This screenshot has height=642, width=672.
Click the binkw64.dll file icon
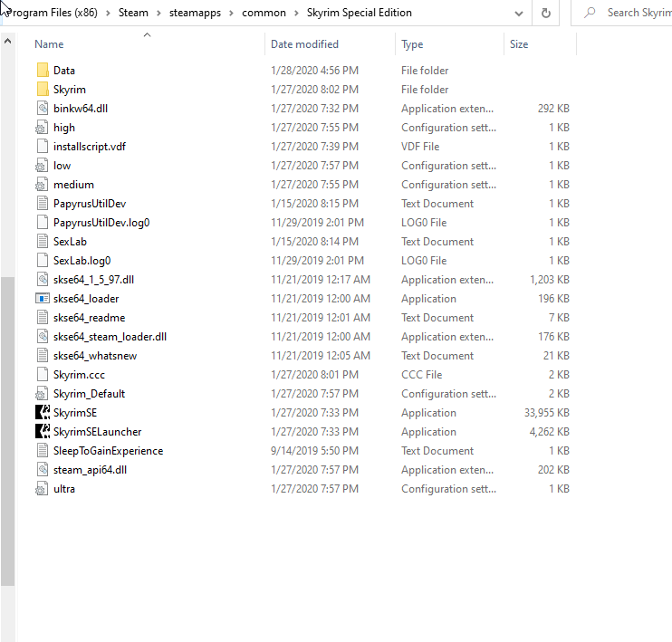pos(43,109)
